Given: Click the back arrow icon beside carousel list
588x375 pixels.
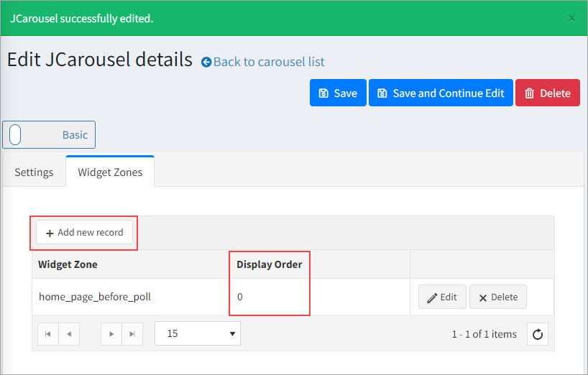Looking at the screenshot, I should [x=206, y=62].
